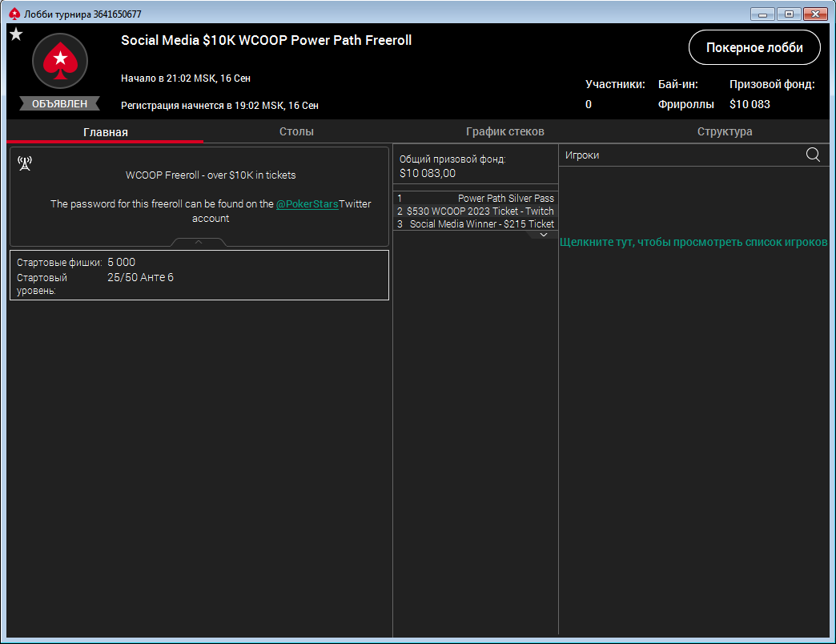Click the starting level 25/50 Анте 6
The width and height of the screenshot is (836, 644).
[x=140, y=277]
